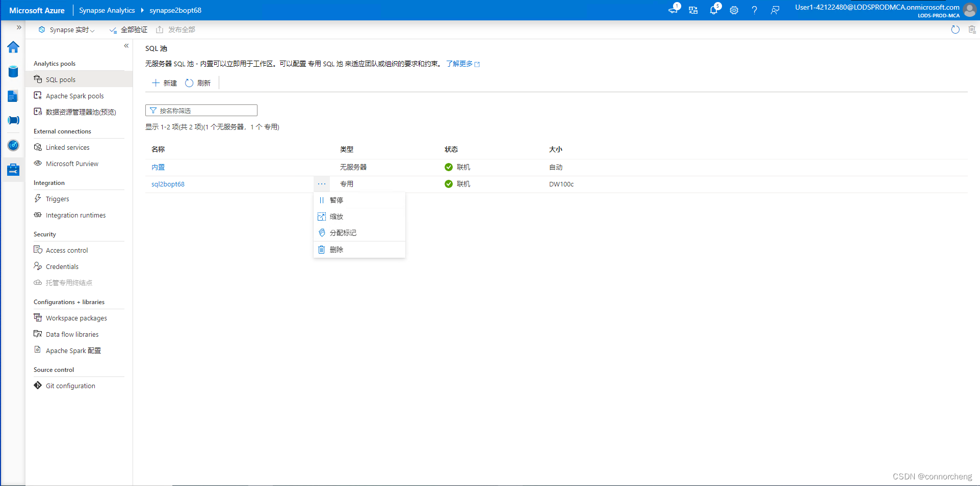
Task: Open the 内置 pool link
Action: coord(158,167)
